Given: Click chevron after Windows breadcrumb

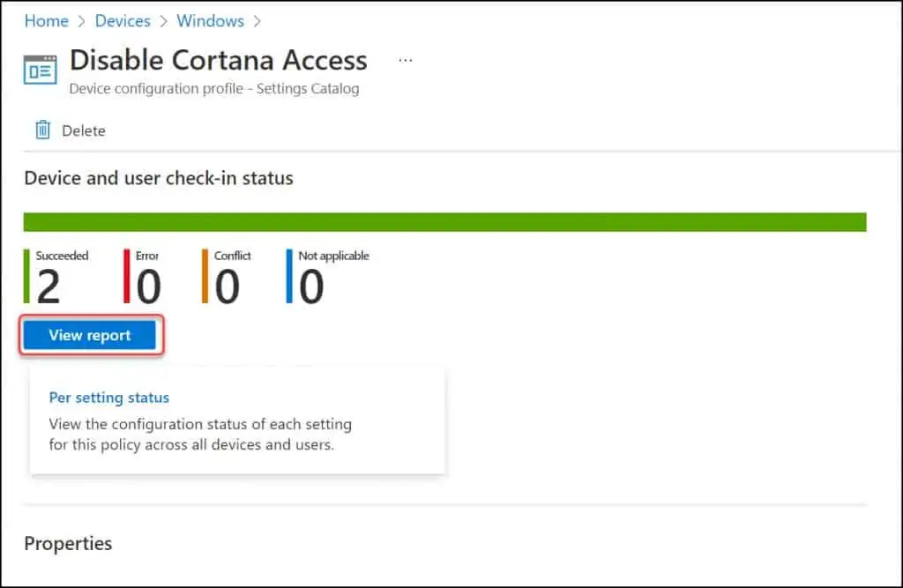Looking at the screenshot, I should 257,21.
